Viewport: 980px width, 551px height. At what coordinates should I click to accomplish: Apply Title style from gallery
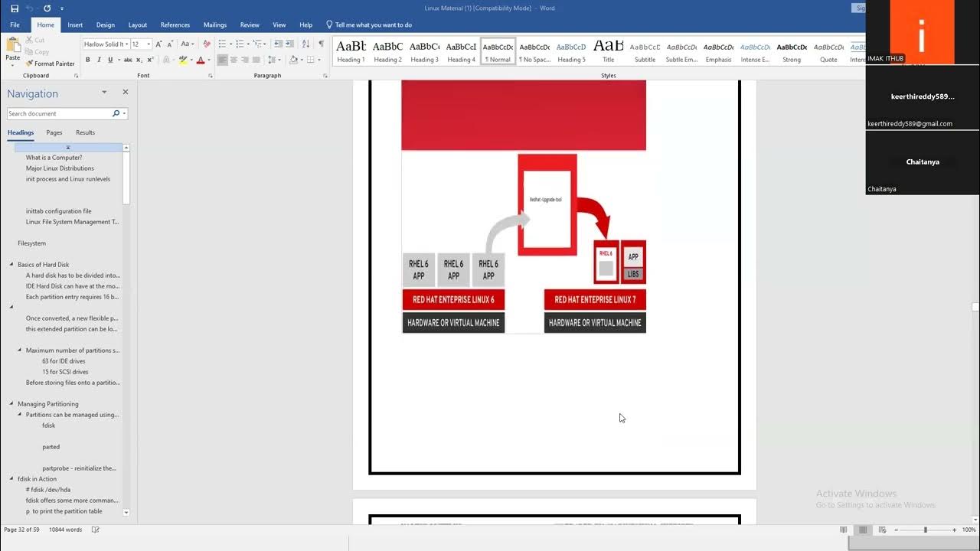click(x=608, y=51)
